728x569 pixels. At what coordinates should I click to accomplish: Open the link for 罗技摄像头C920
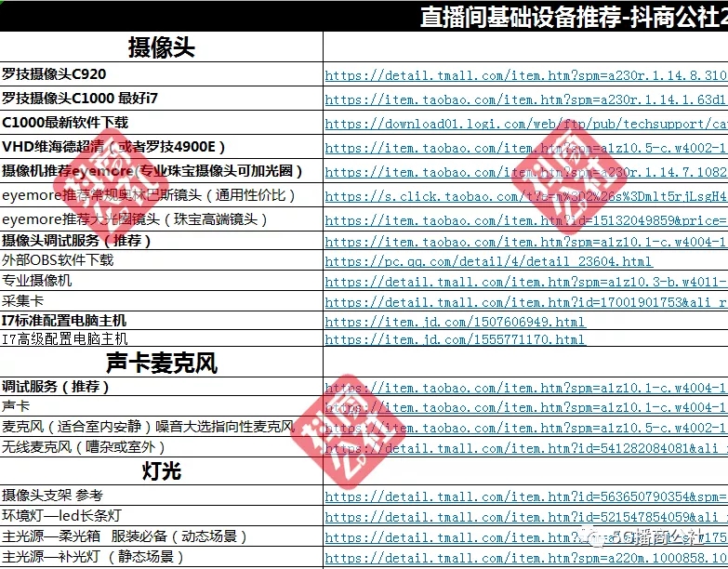pyautogui.click(x=526, y=75)
